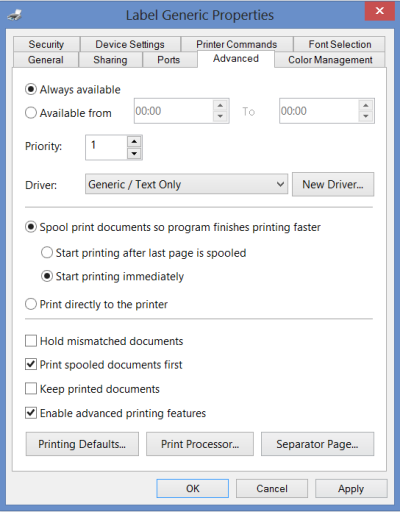
Task: Select Start printing after last page is spooled
Action: click(47, 253)
